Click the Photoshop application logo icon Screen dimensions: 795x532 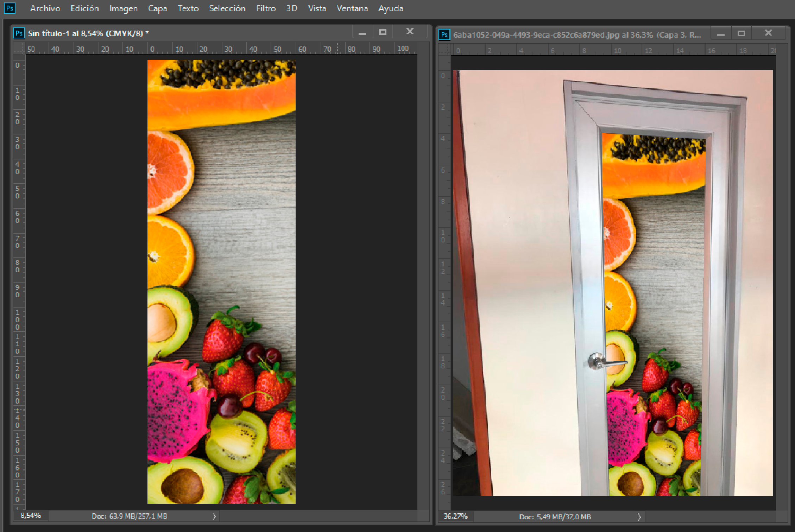tap(10, 8)
